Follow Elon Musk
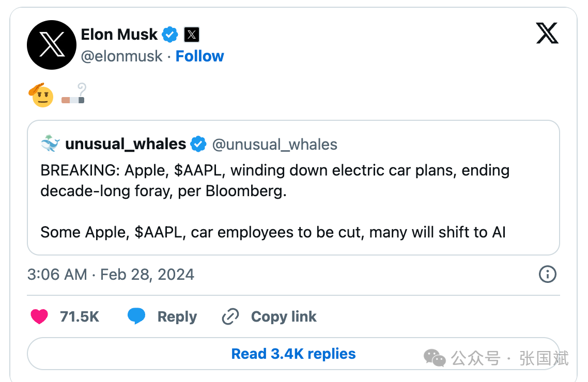The width and height of the screenshot is (588, 382). [x=199, y=56]
